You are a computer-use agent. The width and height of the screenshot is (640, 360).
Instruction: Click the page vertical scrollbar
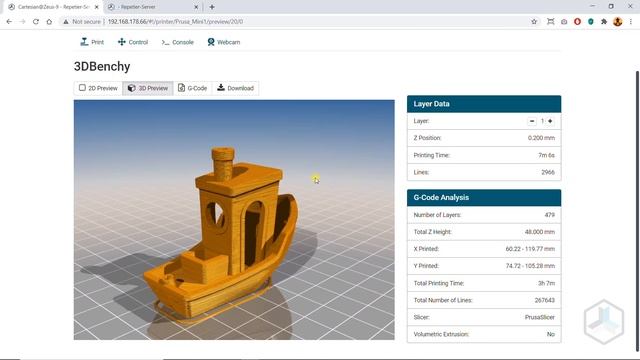tap(637, 210)
